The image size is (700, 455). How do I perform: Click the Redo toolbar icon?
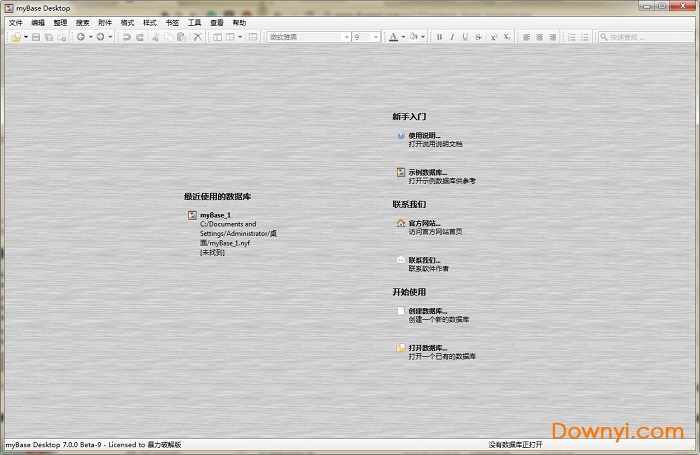coord(140,37)
